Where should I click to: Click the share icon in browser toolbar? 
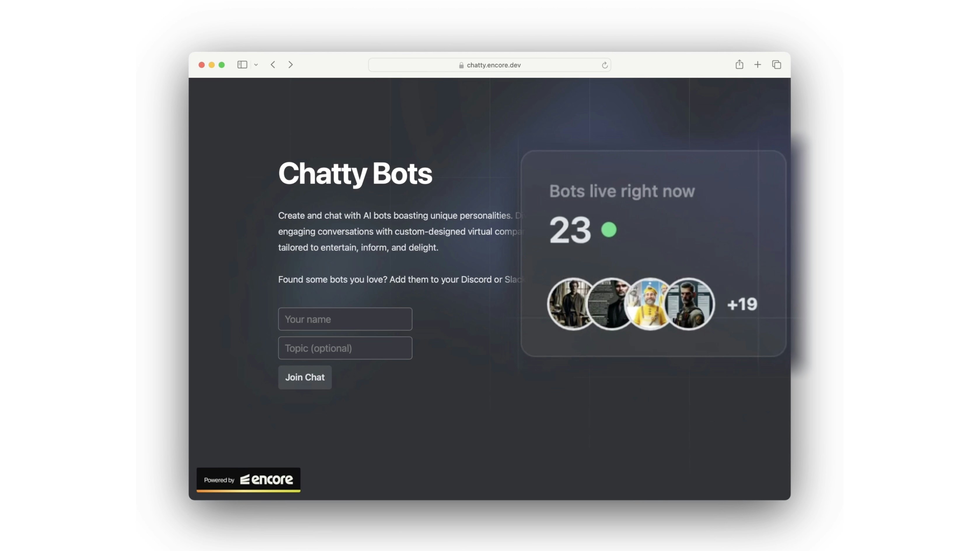coord(739,64)
